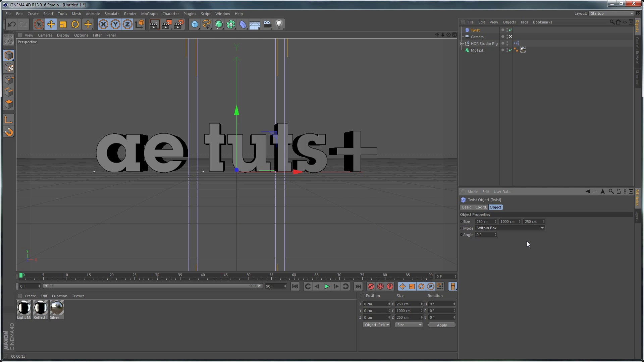644x362 pixels.
Task: Enable the Axis tool
Action: pos(9,120)
